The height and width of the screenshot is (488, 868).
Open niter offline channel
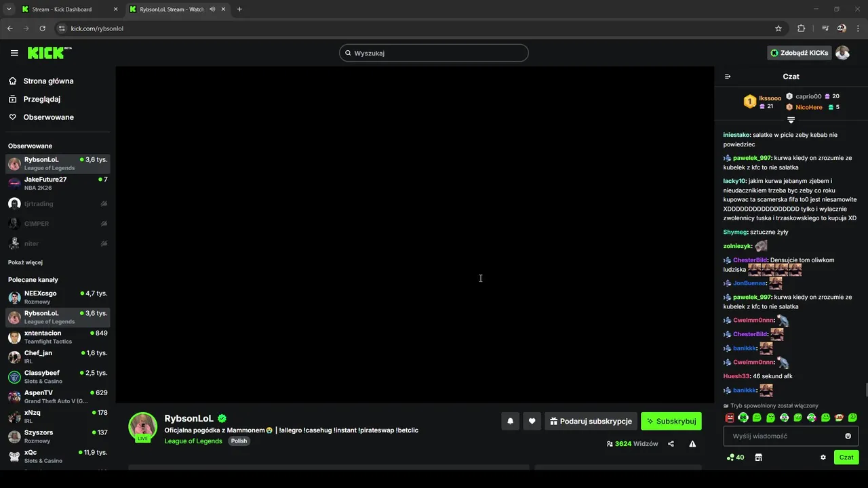click(x=58, y=243)
